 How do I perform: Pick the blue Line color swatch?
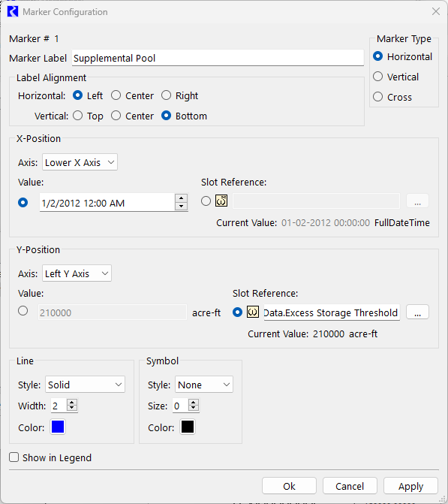(x=58, y=427)
